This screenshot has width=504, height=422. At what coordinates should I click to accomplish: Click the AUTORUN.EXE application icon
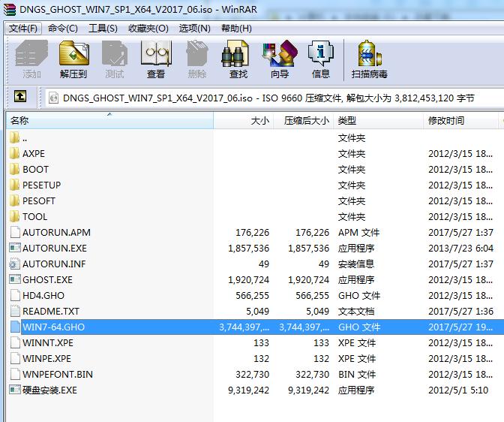[x=15, y=248]
